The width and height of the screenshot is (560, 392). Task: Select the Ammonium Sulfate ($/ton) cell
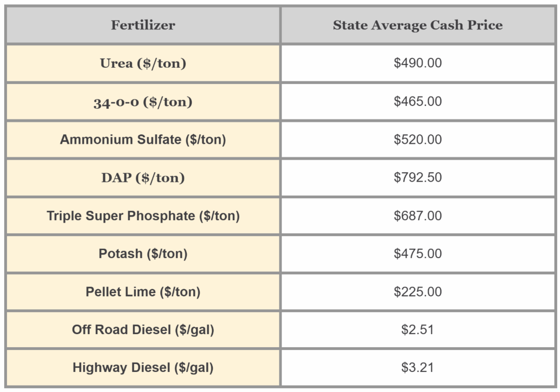point(143,140)
